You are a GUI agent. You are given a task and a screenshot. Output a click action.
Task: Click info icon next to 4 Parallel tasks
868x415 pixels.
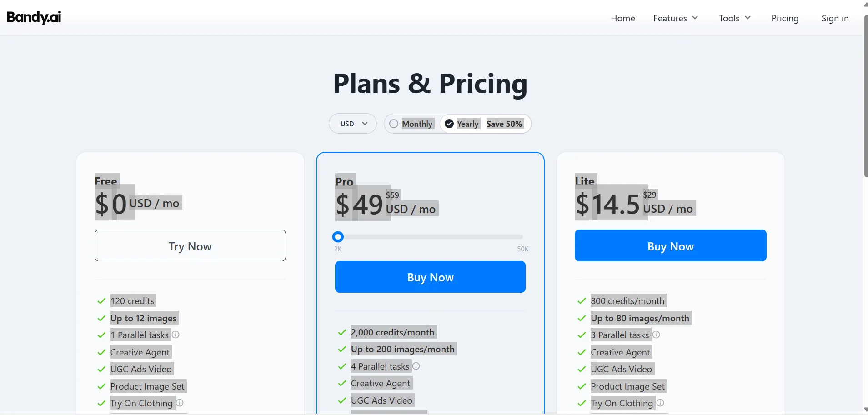click(416, 366)
